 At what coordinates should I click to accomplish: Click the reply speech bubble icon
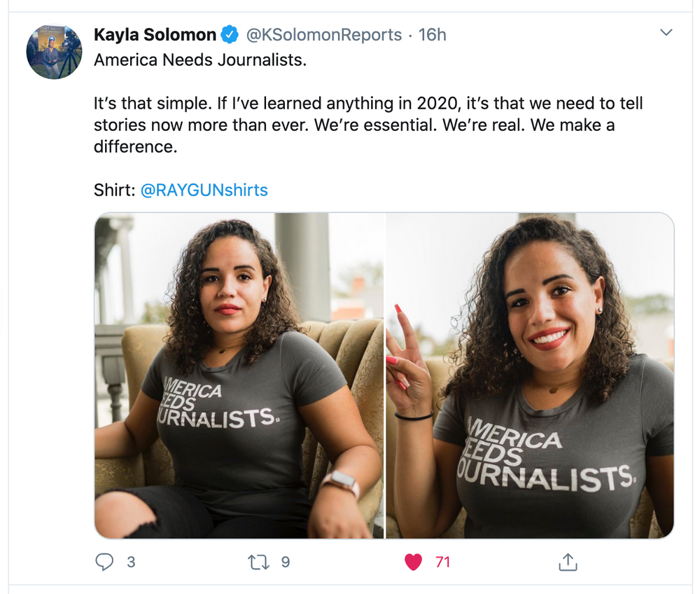(104, 562)
